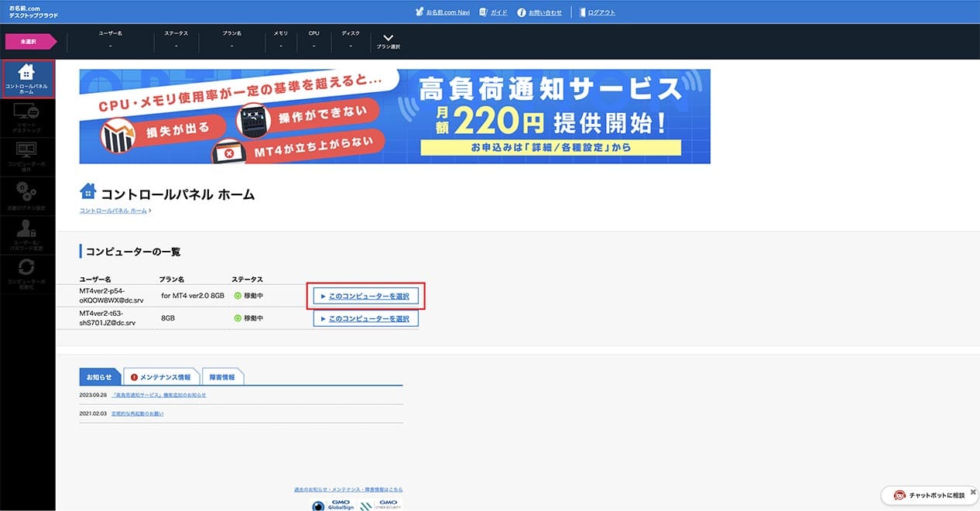Select the MT4ver2-t63 computer

[x=366, y=318]
